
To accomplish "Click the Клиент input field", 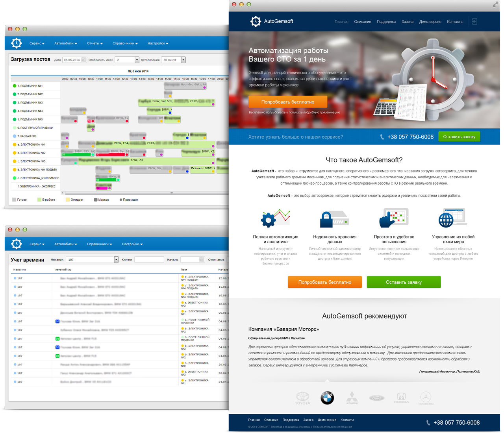I will coord(149,259).
